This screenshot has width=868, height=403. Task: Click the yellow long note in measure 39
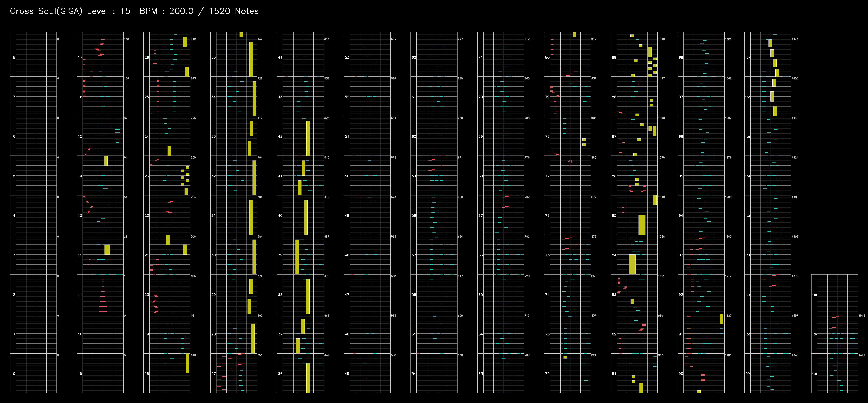coord(297,257)
